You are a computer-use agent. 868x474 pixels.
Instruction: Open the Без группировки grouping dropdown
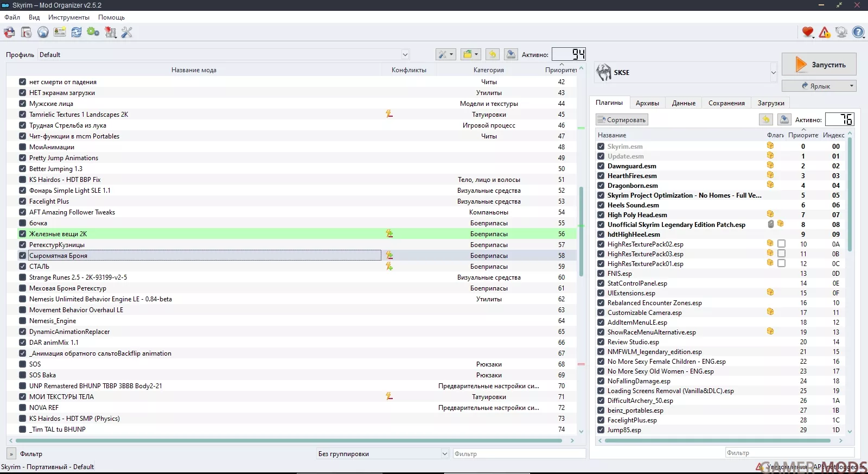click(382, 454)
